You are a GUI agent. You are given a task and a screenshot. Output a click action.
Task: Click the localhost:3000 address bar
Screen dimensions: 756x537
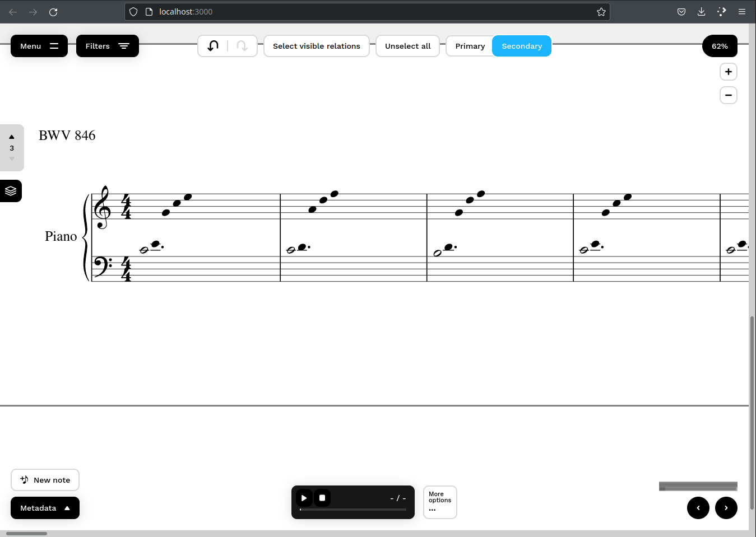click(367, 12)
